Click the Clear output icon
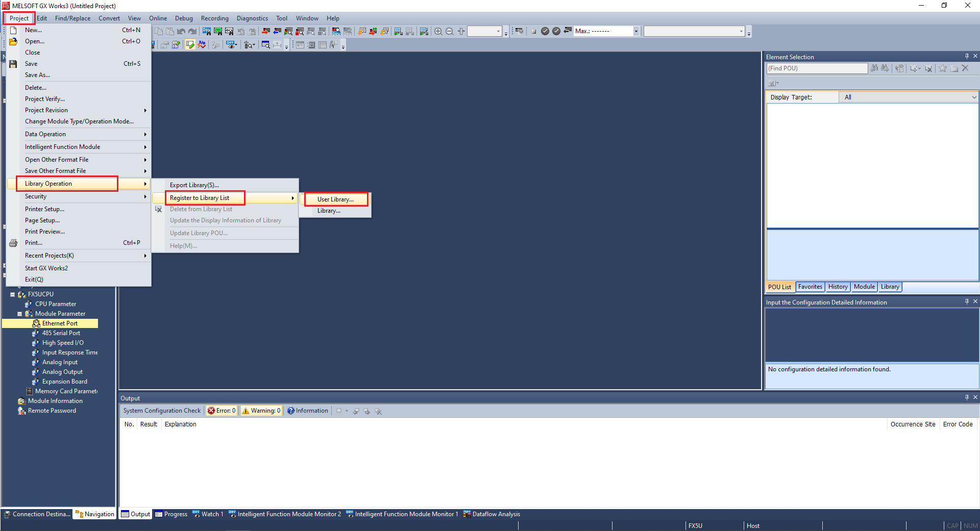Viewport: 980px width, 531px height. click(378, 411)
